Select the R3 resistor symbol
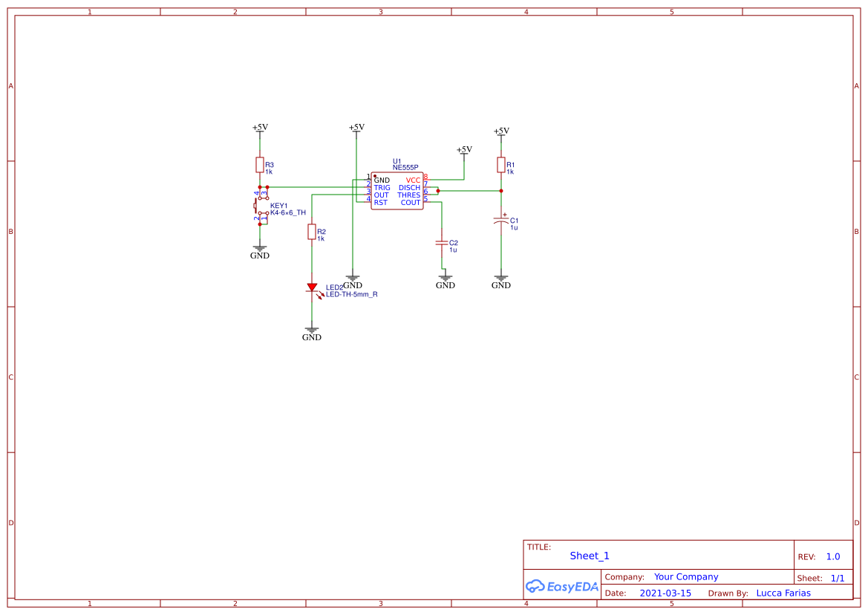 [x=259, y=165]
